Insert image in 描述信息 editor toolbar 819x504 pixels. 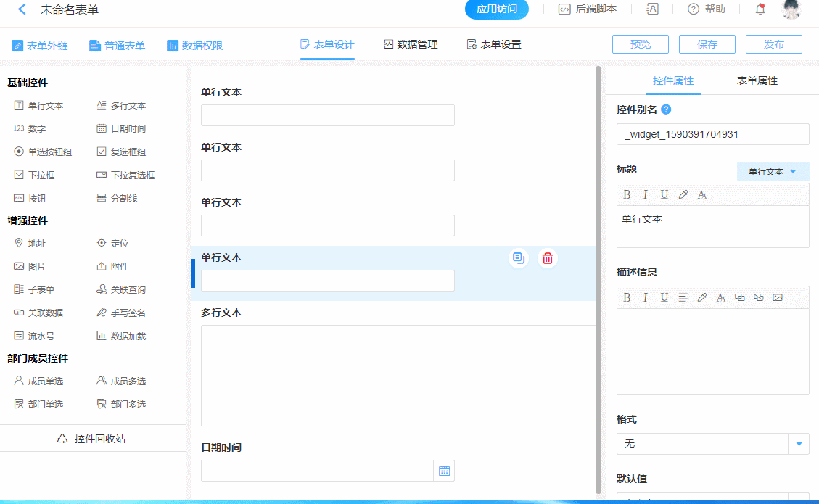point(778,297)
